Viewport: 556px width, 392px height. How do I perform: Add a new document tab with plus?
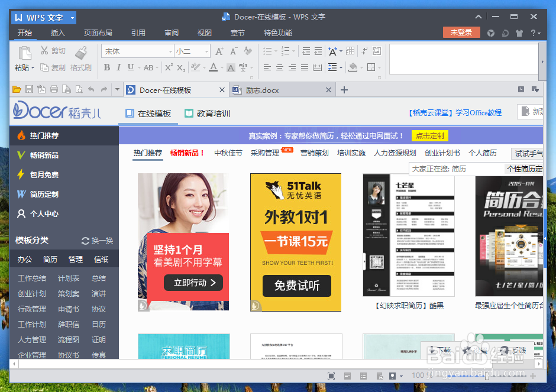344,90
